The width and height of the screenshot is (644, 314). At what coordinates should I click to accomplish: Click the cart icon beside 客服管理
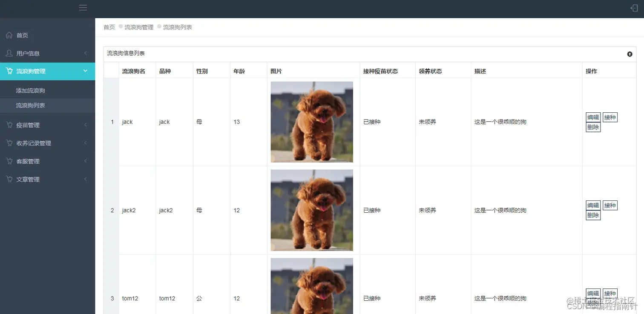point(9,161)
